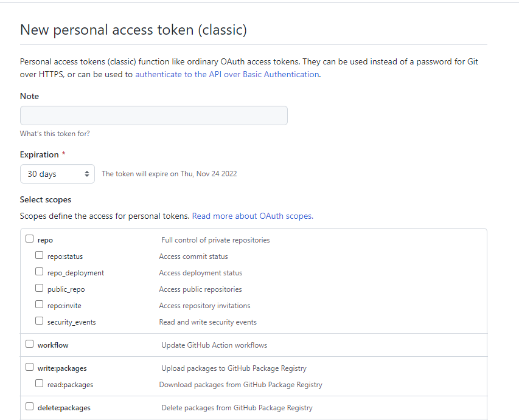Tick the repo_deployment checkbox
The width and height of the screenshot is (519, 420).
click(x=40, y=272)
